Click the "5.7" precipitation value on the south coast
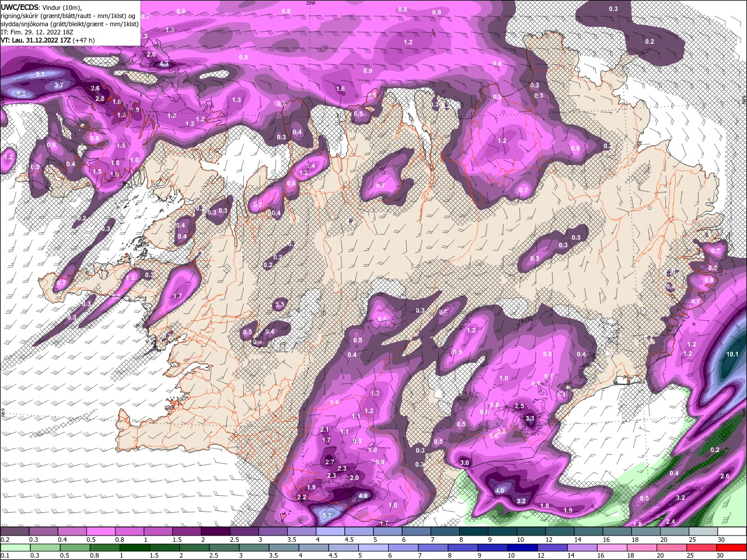The image size is (747, 560). click(x=327, y=516)
